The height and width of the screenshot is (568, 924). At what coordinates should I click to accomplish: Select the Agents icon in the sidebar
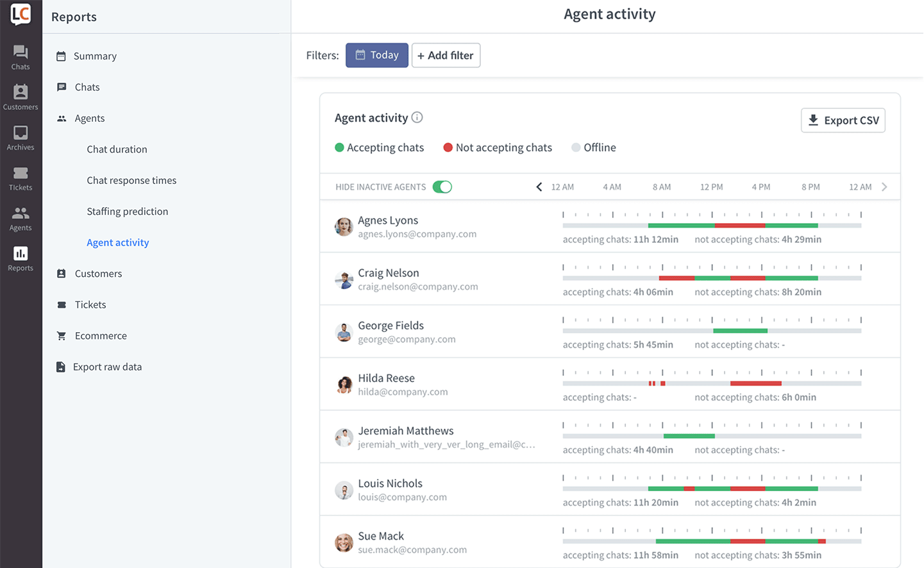coord(20,218)
